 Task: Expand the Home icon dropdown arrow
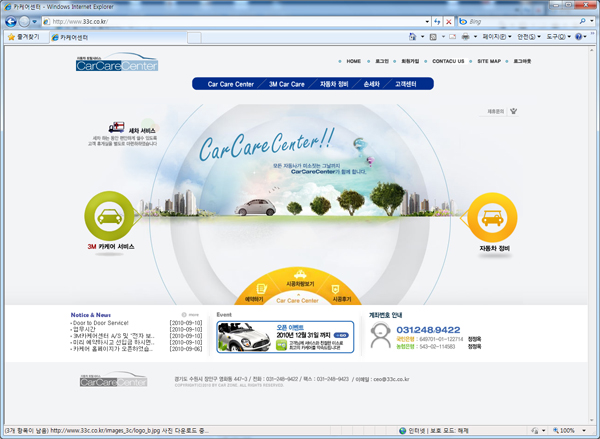point(422,37)
